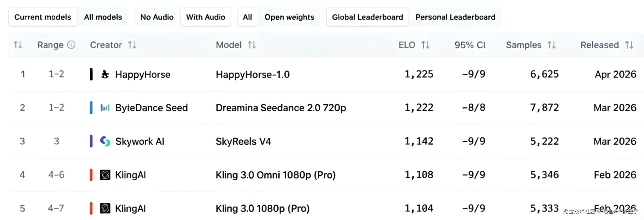Click the Skywork AI logo icon
The width and height of the screenshot is (644, 220).
(105, 141)
